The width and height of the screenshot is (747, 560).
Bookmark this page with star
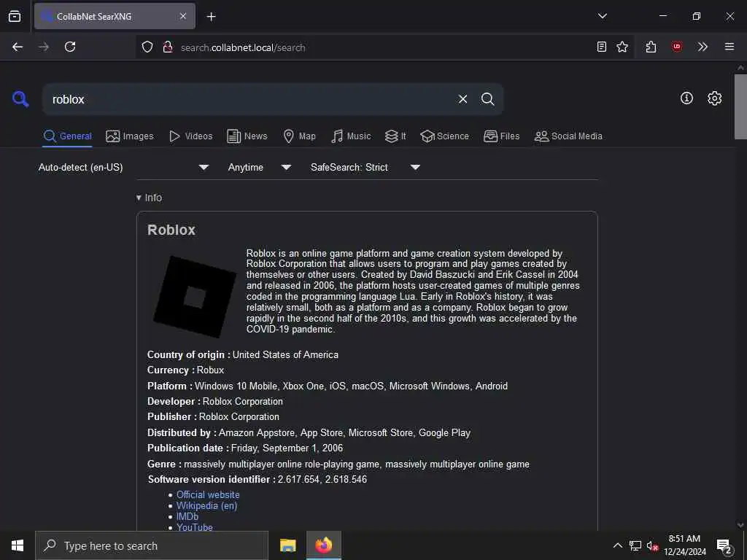coord(622,47)
